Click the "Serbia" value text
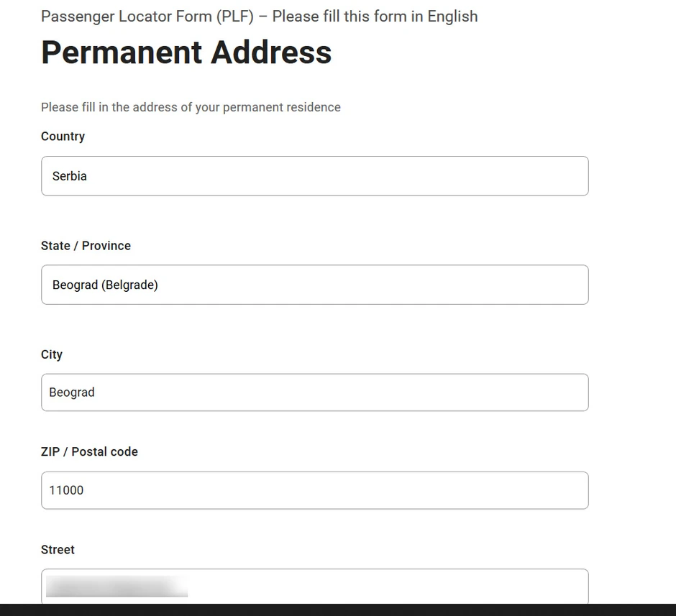The height and width of the screenshot is (616, 676). click(70, 176)
